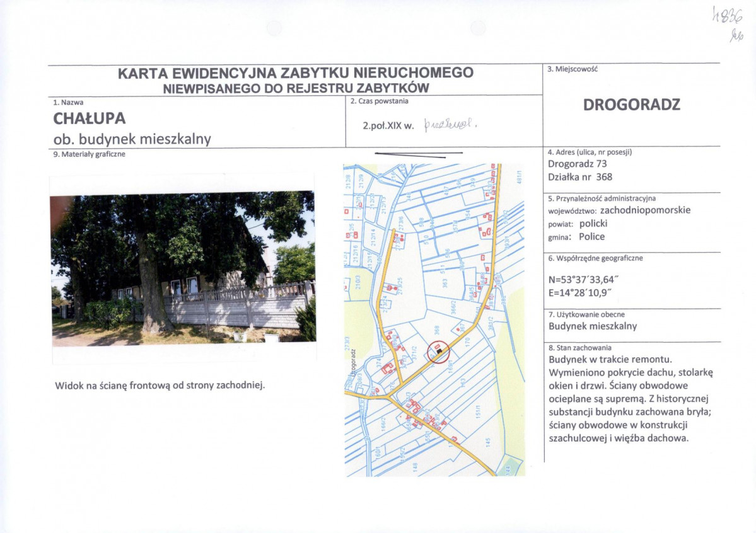Click the CHAŁUPA name field

click(x=90, y=118)
